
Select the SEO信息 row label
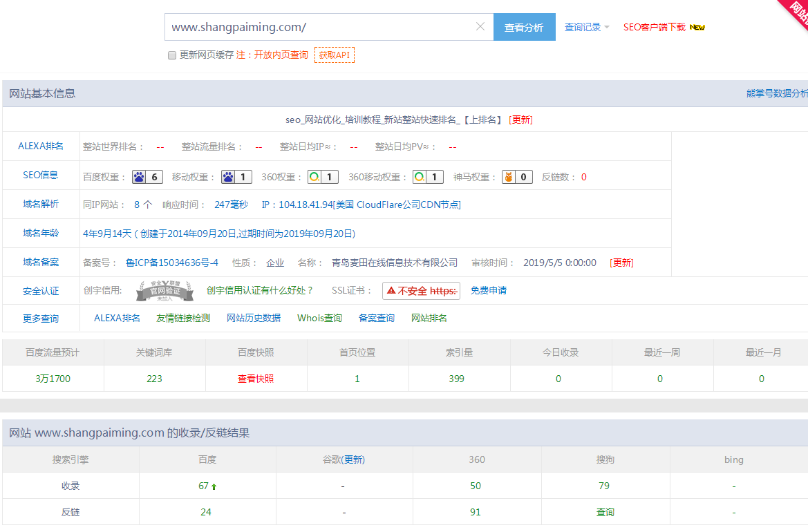tap(41, 175)
